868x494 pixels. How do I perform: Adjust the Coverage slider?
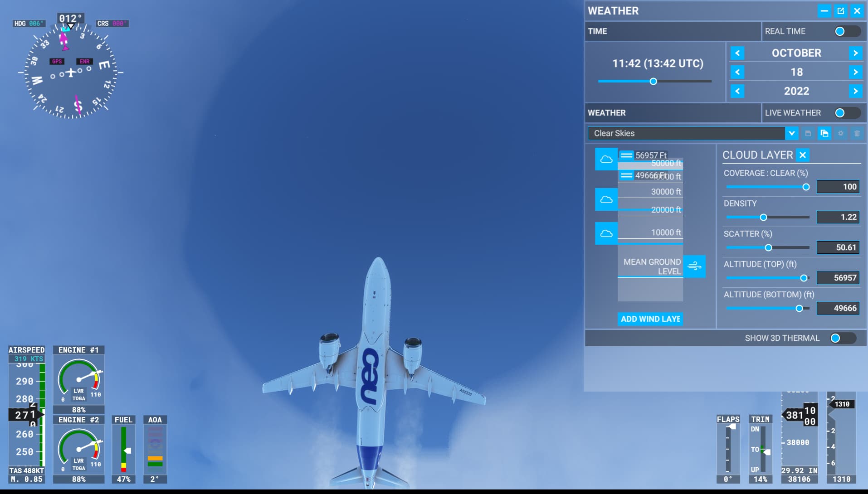768,187
